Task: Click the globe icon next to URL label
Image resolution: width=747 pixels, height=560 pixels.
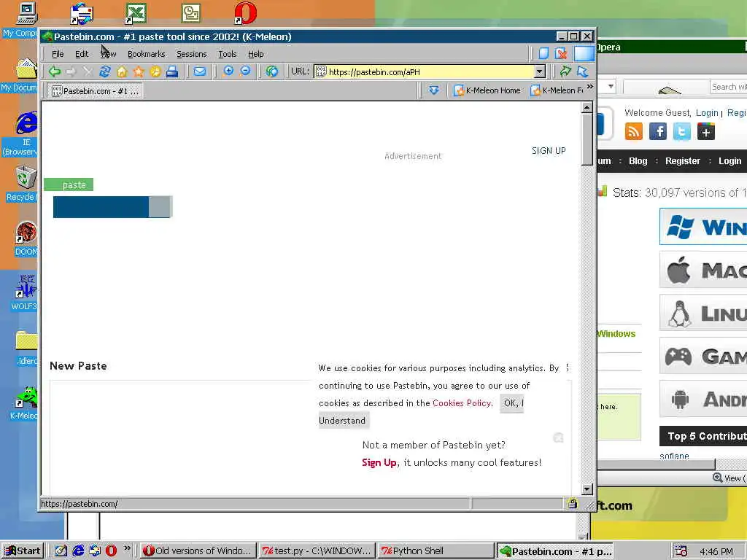Action: (272, 72)
